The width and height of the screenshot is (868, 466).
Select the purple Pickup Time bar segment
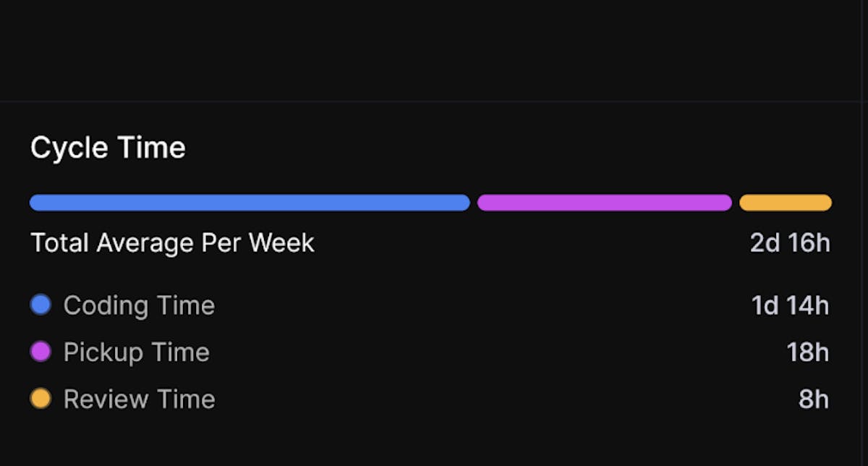605,203
